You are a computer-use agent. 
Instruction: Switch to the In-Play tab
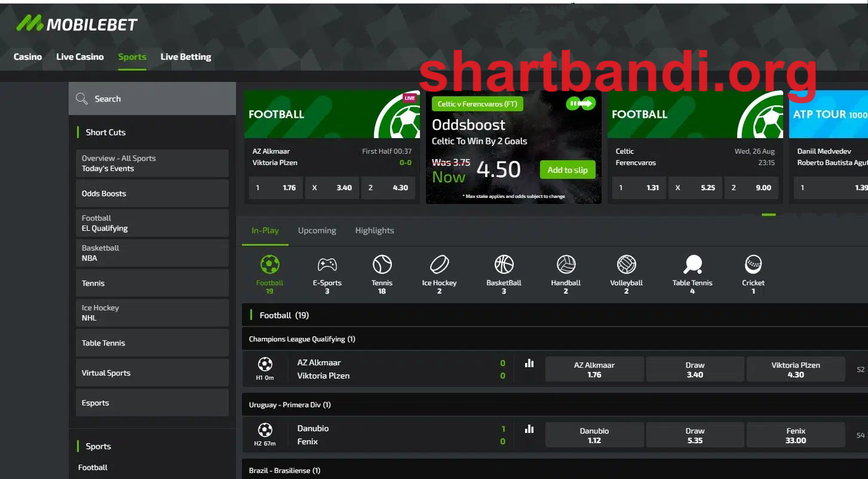click(x=265, y=230)
